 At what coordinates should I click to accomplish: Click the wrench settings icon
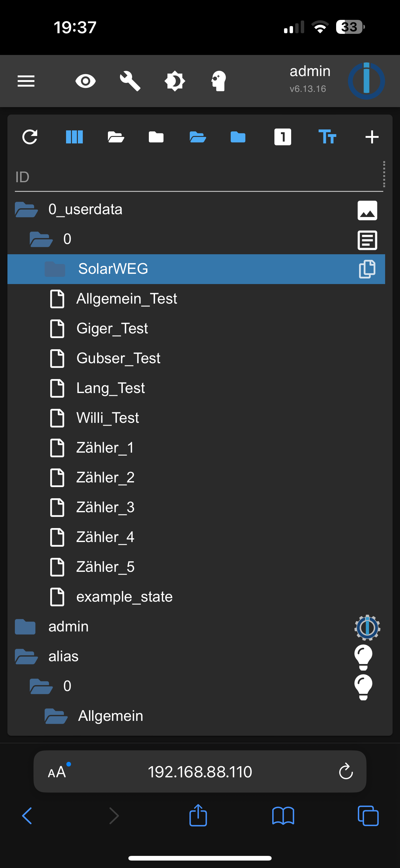tap(130, 81)
